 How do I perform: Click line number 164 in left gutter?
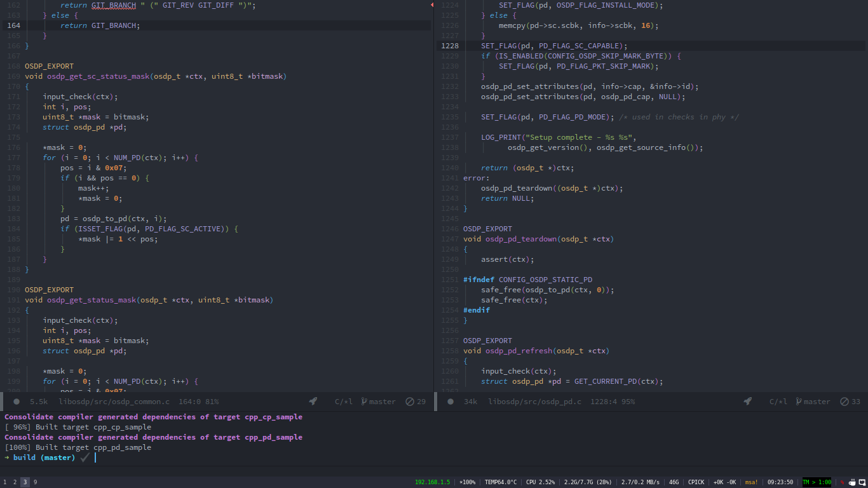click(x=13, y=25)
